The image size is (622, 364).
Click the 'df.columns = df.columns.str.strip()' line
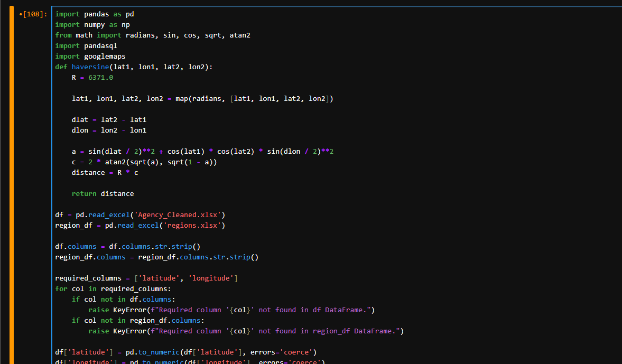click(x=128, y=247)
